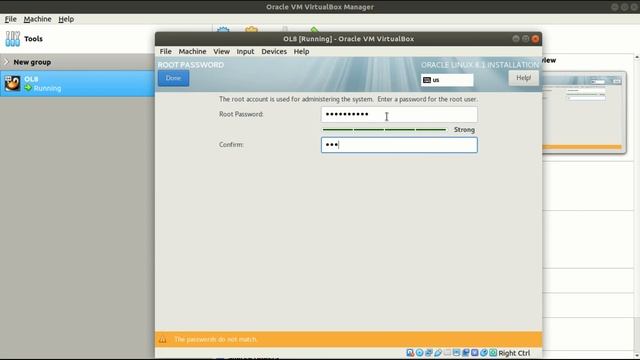The image size is (640, 360).
Task: Click the OL8 virtual machine penguin icon
Action: tap(12, 83)
